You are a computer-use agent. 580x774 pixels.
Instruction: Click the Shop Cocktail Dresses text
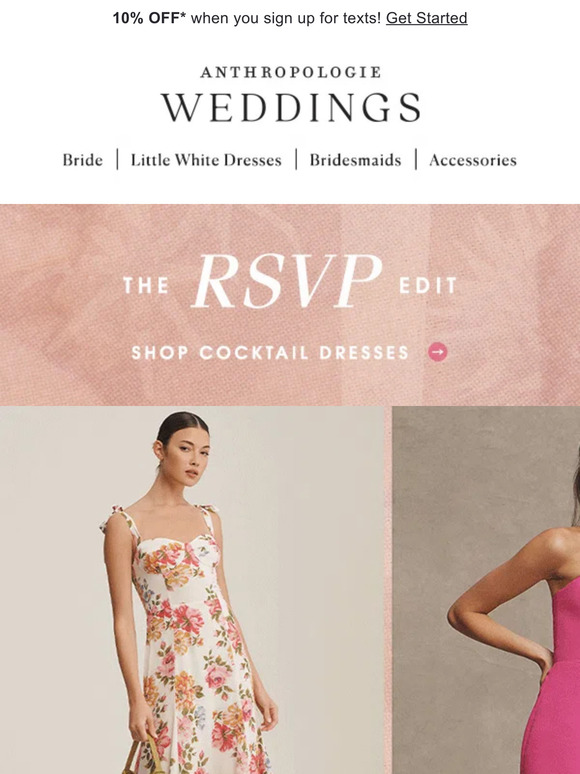[x=270, y=352]
